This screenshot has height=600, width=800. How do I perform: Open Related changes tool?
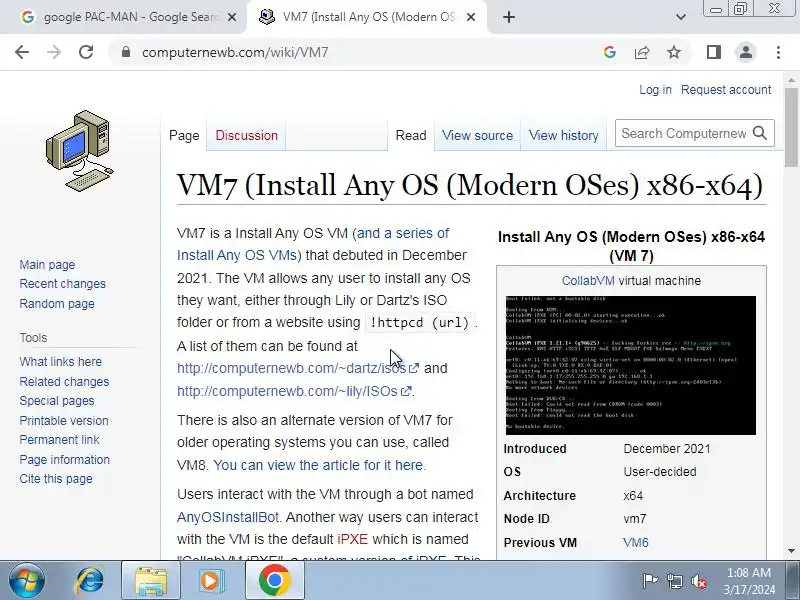[64, 382]
